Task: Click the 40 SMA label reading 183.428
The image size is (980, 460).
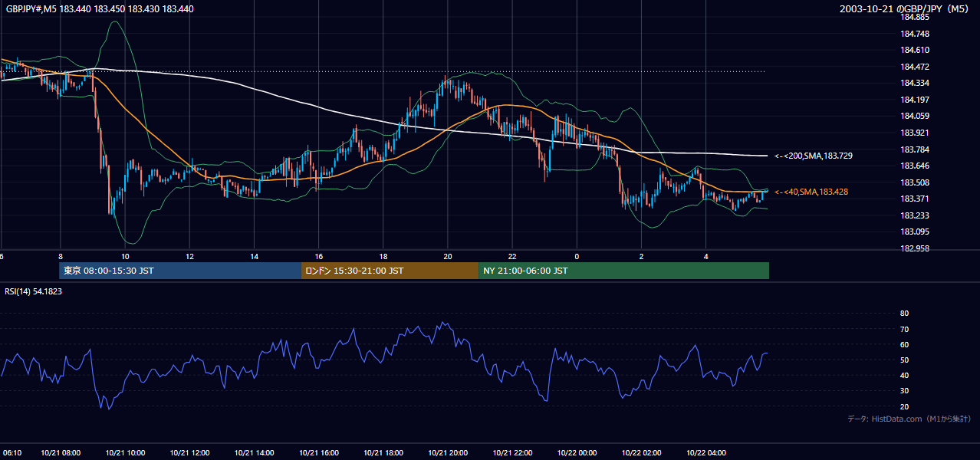Action: click(811, 192)
